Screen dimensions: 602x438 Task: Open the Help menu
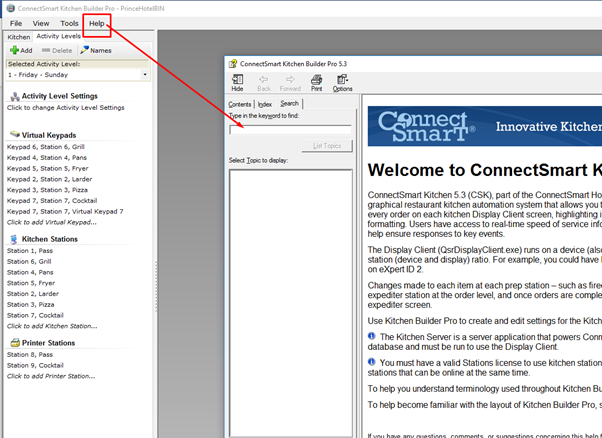coord(96,22)
